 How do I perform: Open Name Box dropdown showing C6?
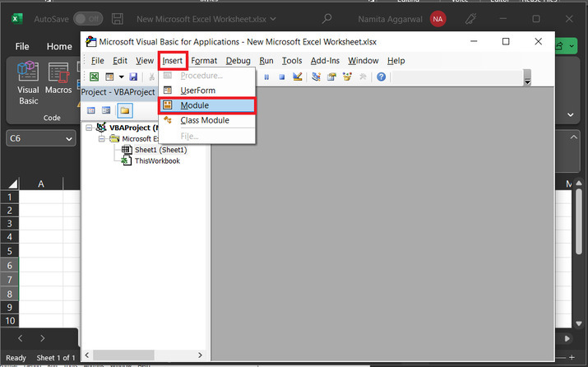[69, 139]
